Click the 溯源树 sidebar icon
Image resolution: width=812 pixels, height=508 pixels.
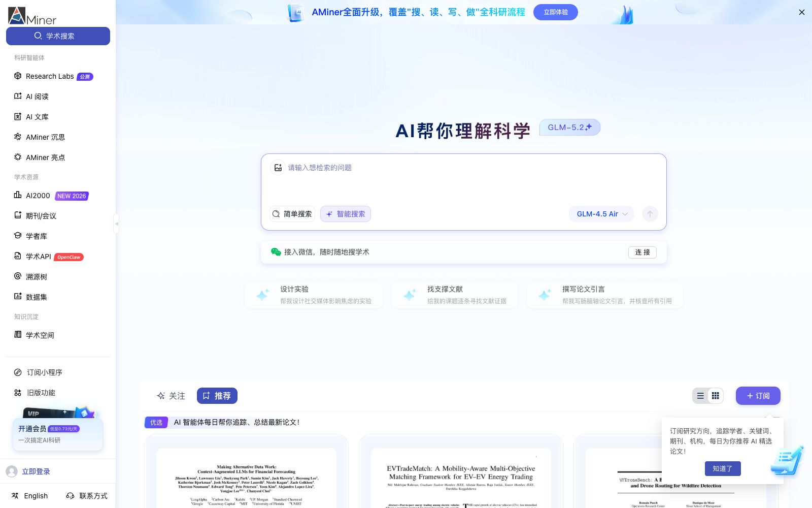(18, 276)
